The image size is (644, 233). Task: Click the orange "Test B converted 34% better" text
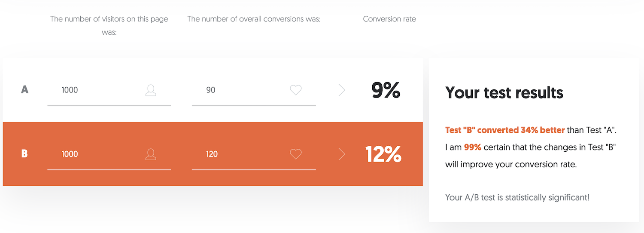point(504,130)
